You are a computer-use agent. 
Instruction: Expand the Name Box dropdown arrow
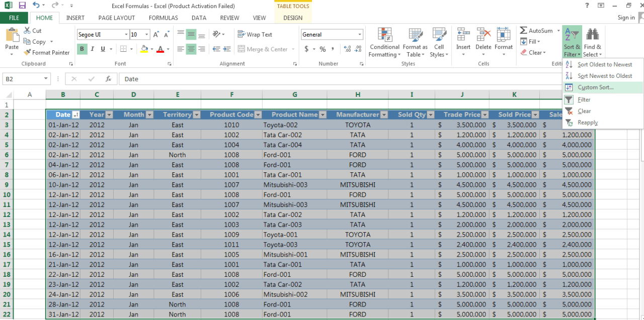click(x=46, y=79)
